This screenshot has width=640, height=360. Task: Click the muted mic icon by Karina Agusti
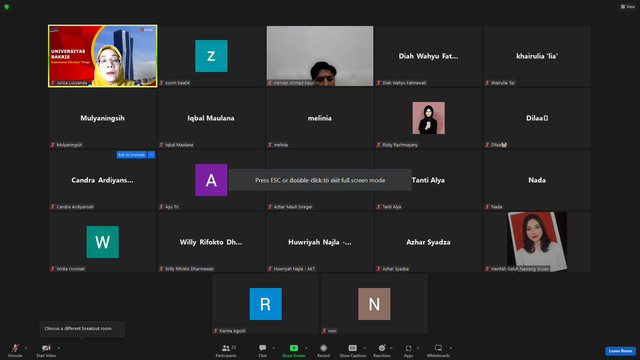[216, 331]
